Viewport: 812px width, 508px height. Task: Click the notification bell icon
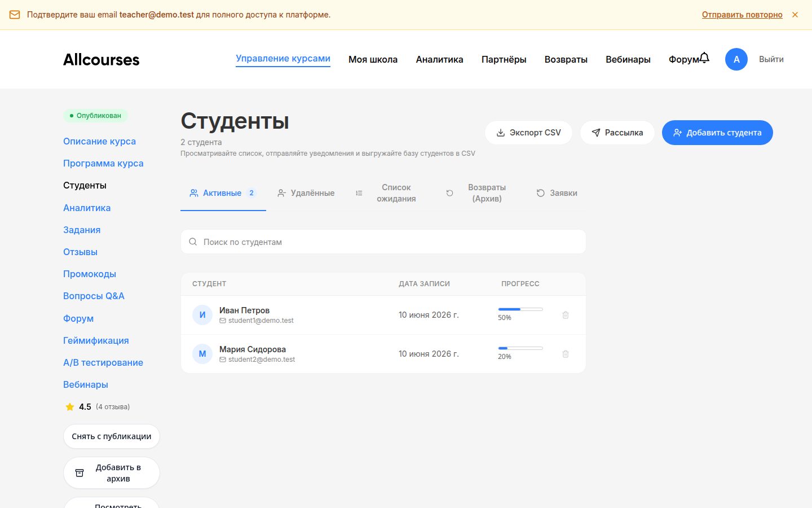704,58
